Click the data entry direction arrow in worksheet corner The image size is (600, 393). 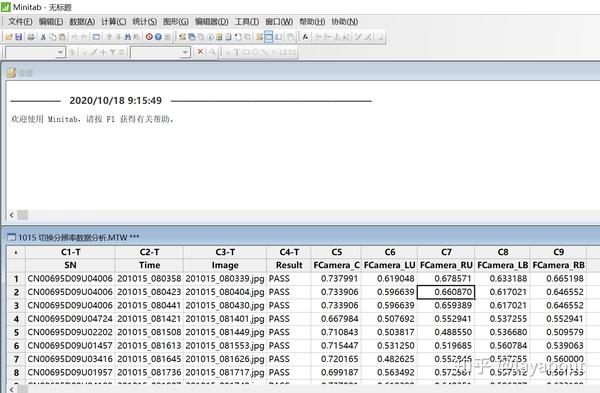16,253
